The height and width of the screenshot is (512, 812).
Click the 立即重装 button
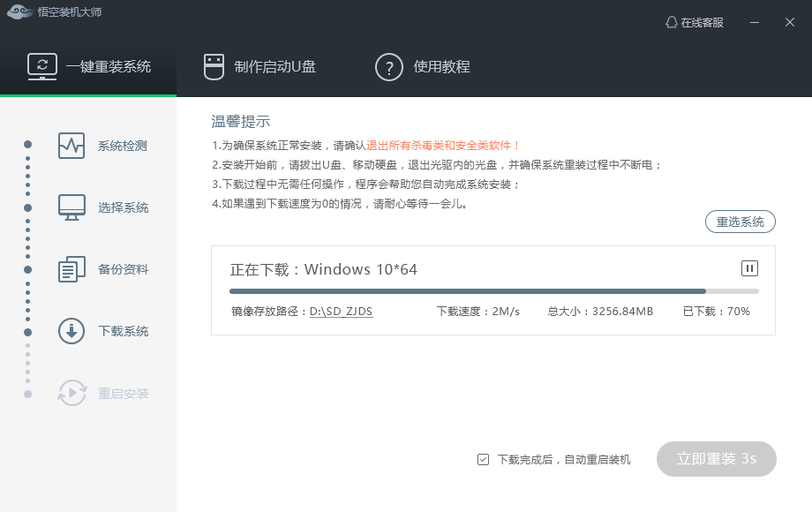coord(716,459)
